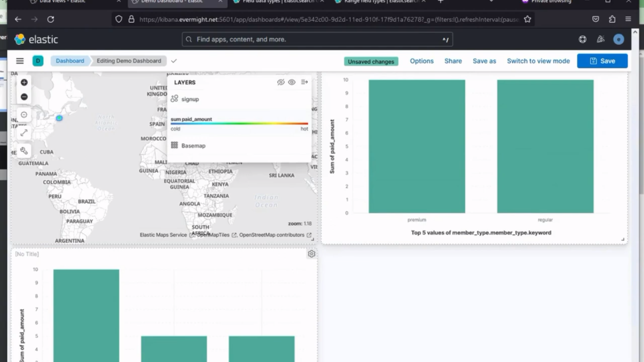Click the tallest bar in No Title chart
644x362 pixels.
[x=86, y=315]
